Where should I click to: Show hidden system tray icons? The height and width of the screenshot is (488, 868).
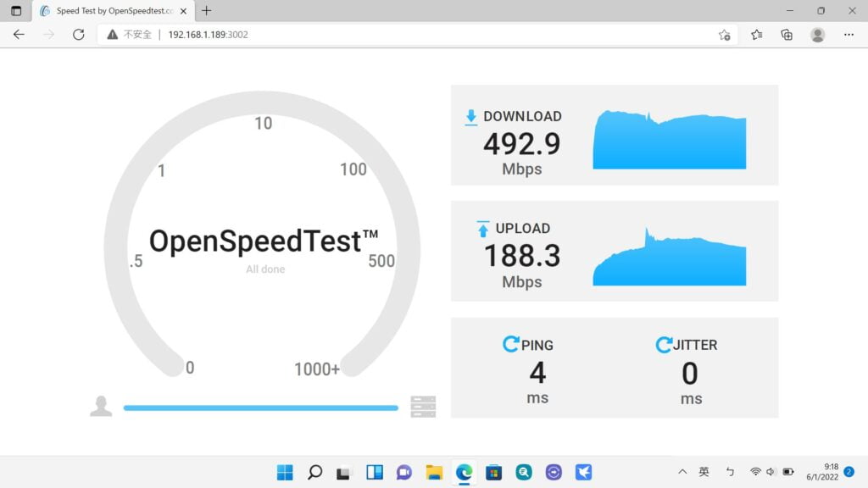pos(682,471)
